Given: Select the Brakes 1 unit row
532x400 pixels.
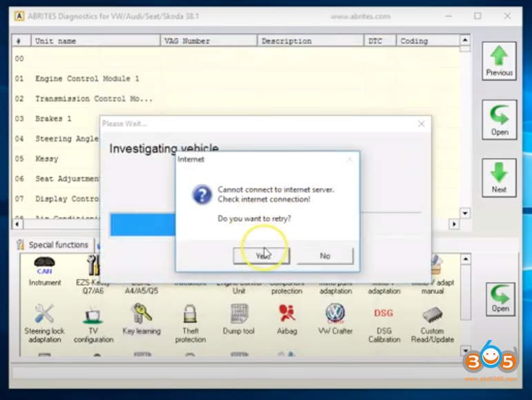Looking at the screenshot, I should click(56, 119).
